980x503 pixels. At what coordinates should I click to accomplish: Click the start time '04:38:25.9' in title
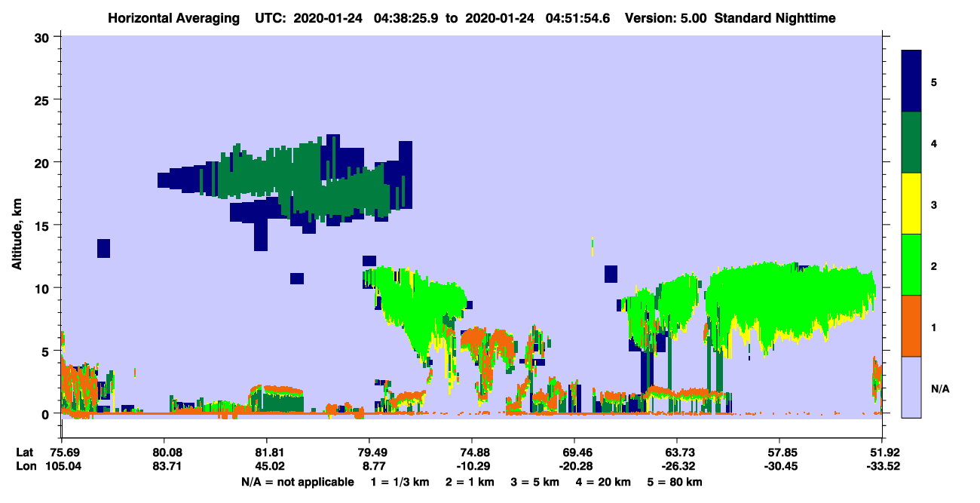(x=405, y=18)
